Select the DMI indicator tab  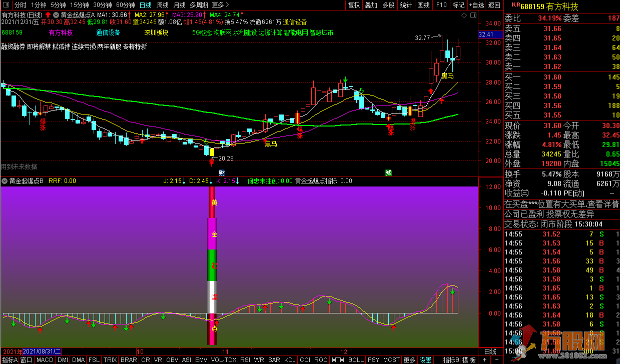pyautogui.click(x=63, y=360)
